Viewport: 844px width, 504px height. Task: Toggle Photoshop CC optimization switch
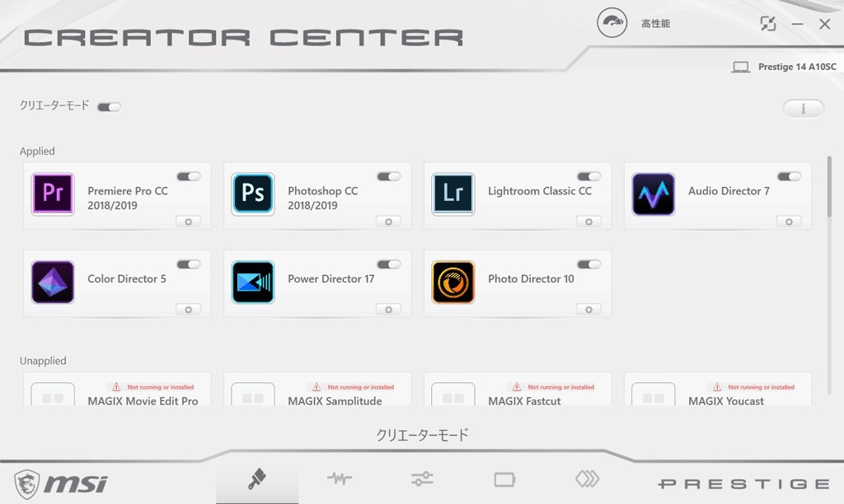click(389, 176)
